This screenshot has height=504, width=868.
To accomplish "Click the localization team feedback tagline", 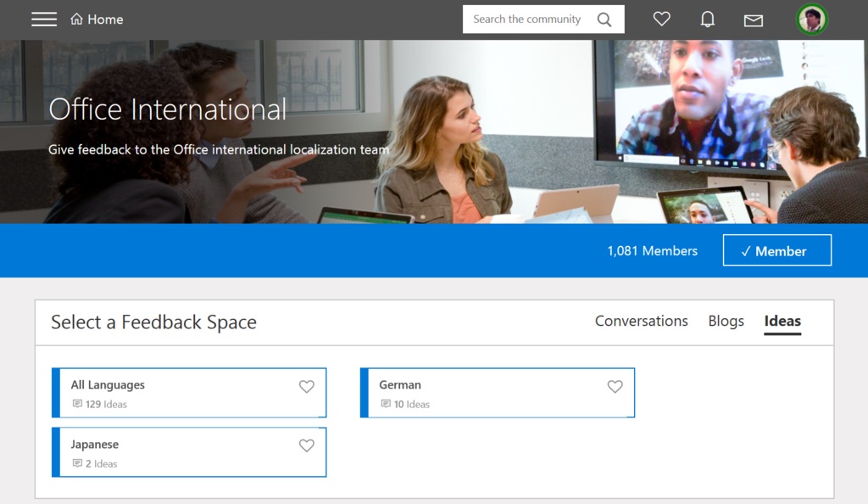I will (219, 149).
